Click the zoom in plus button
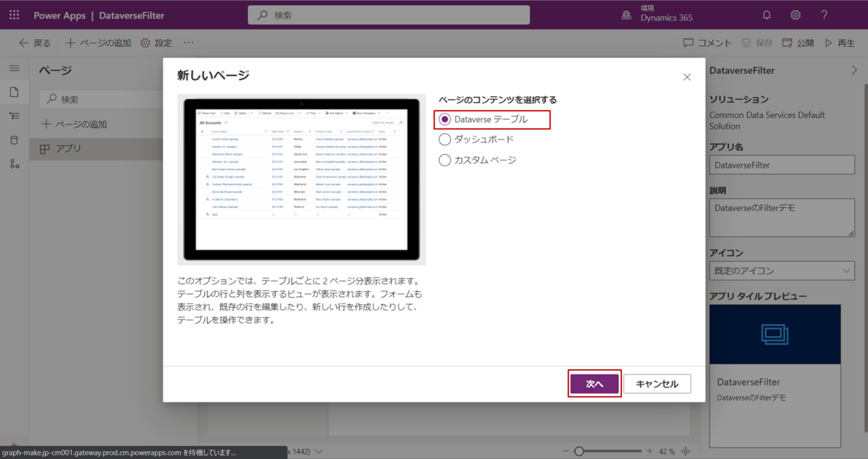 (649, 451)
